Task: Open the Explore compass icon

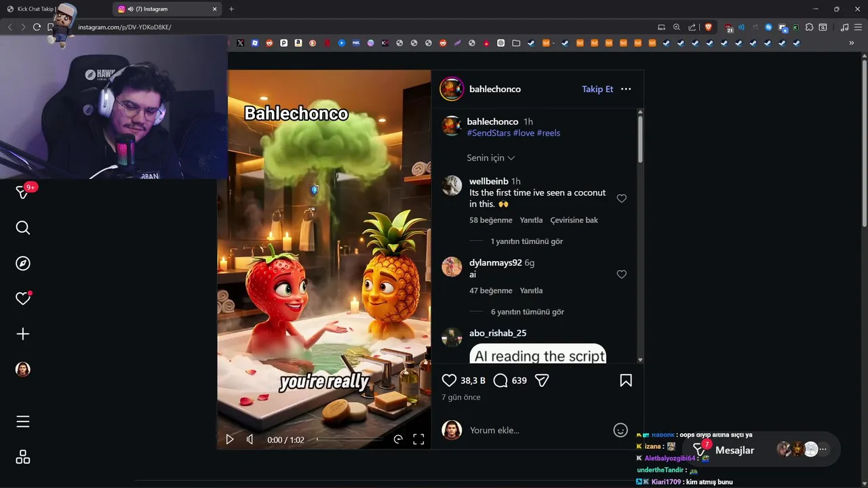Action: coord(23,263)
